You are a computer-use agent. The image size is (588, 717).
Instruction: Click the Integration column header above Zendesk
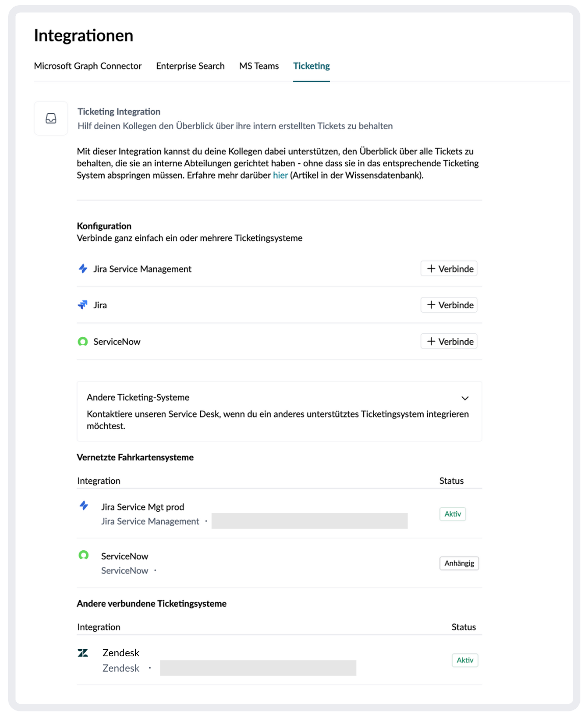[99, 627]
